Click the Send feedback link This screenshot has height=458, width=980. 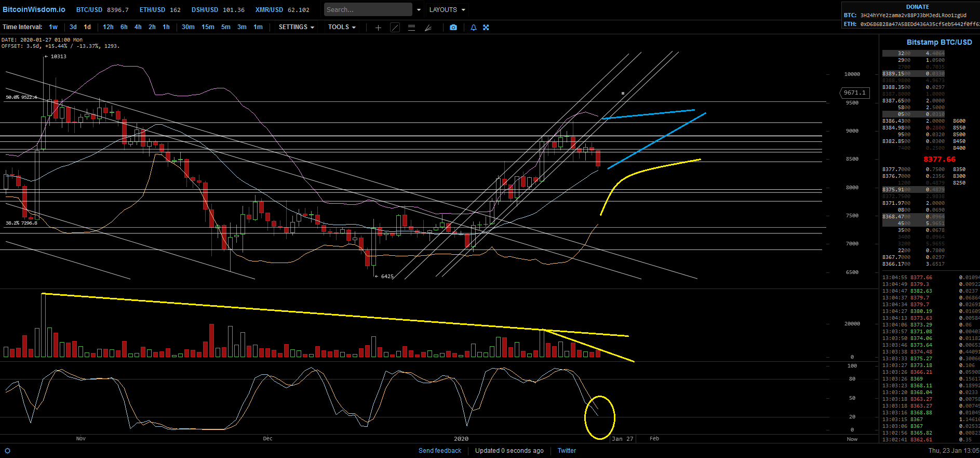pyautogui.click(x=440, y=451)
